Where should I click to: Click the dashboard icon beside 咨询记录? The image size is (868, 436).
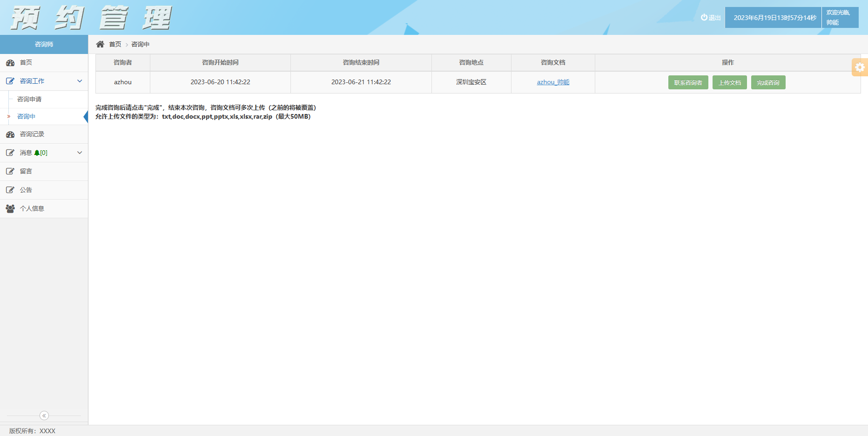pyautogui.click(x=10, y=134)
